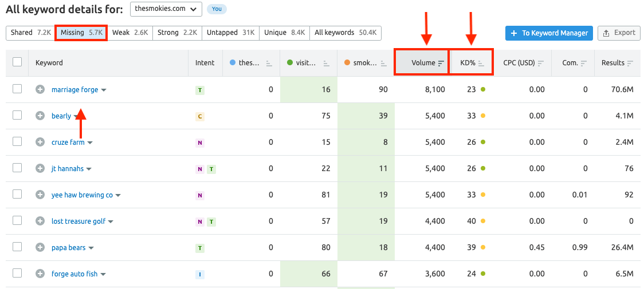Expand arrow next to papa bears
The height and width of the screenshot is (289, 644).
91,248
